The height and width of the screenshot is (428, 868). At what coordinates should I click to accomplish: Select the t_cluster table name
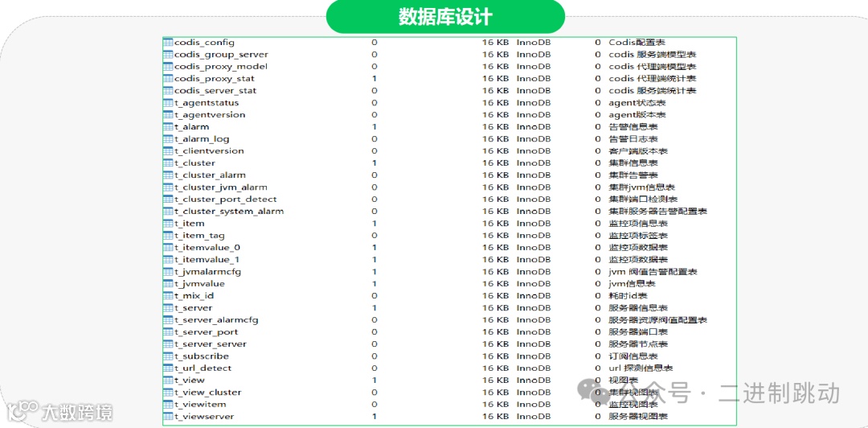tap(194, 163)
